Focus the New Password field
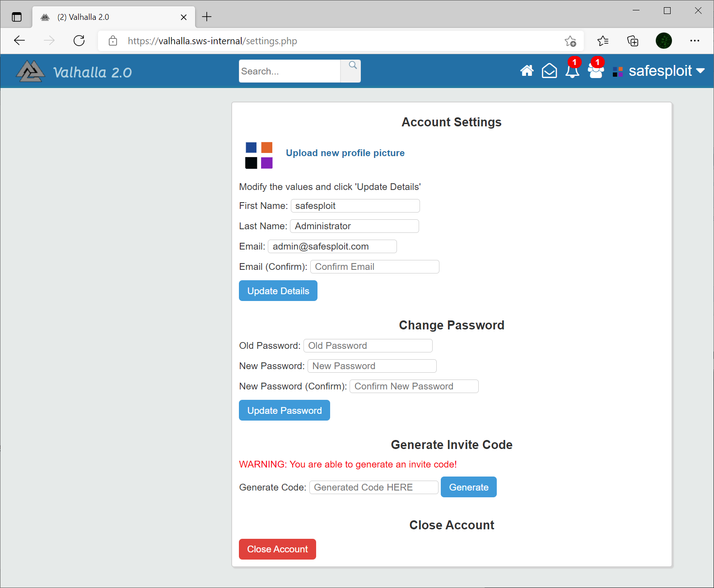The image size is (714, 588). point(372,366)
